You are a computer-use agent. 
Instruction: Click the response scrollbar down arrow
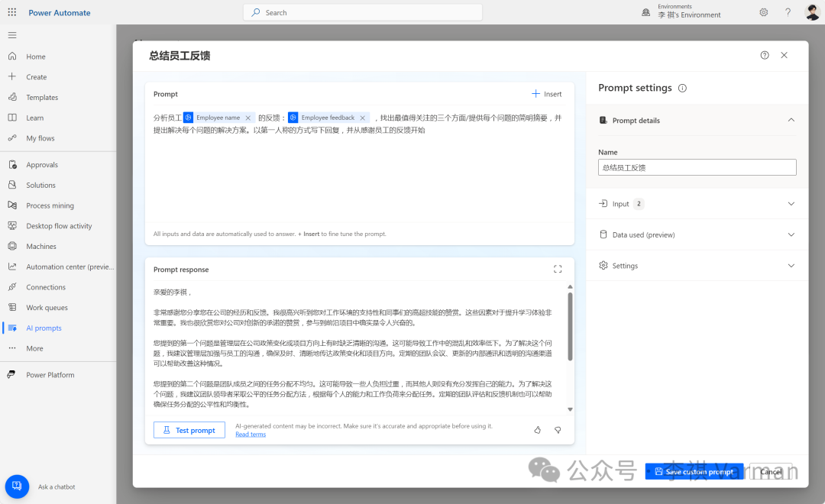570,409
